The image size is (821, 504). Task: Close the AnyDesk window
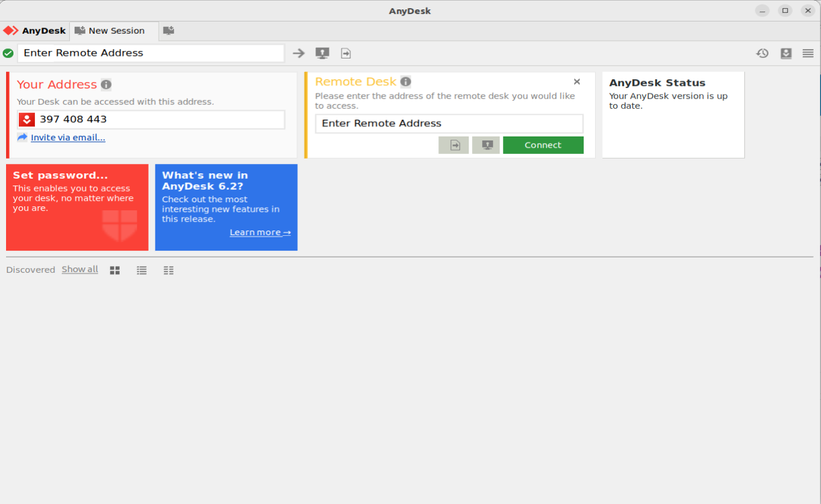(808, 10)
